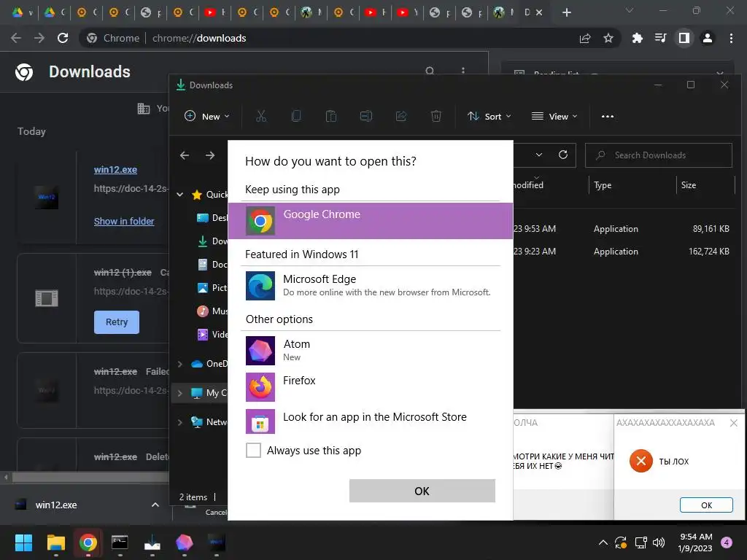747x560 pixels.
Task: Open the tab search chevron in Chrome
Action: [630, 10]
